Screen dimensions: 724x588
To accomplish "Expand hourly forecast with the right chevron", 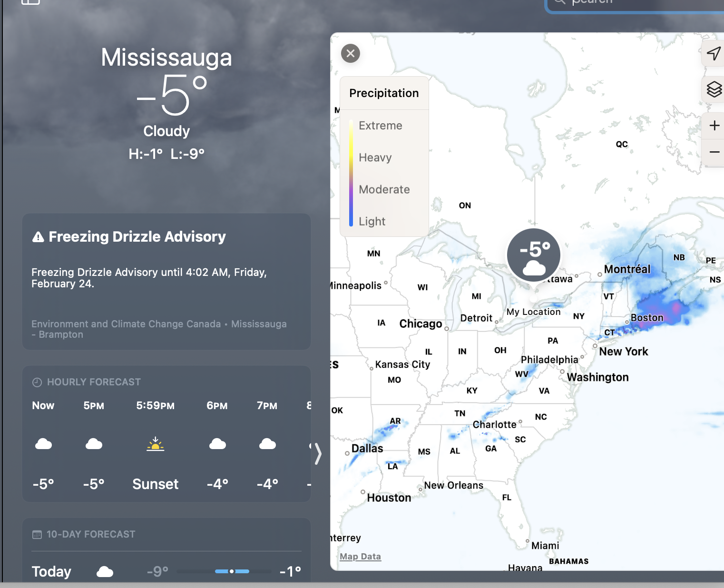I will coord(318,454).
